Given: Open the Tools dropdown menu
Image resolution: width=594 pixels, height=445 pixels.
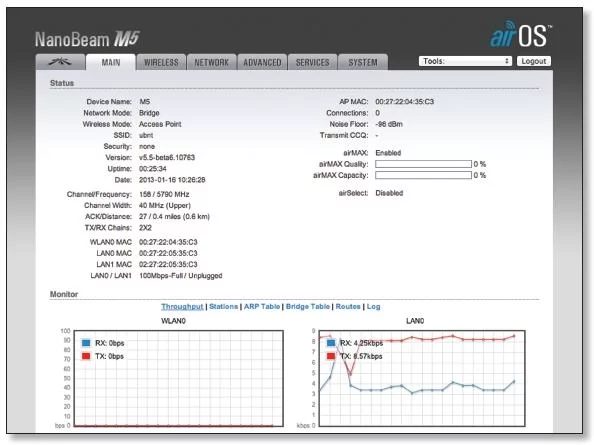Looking at the screenshot, I should tap(465, 61).
